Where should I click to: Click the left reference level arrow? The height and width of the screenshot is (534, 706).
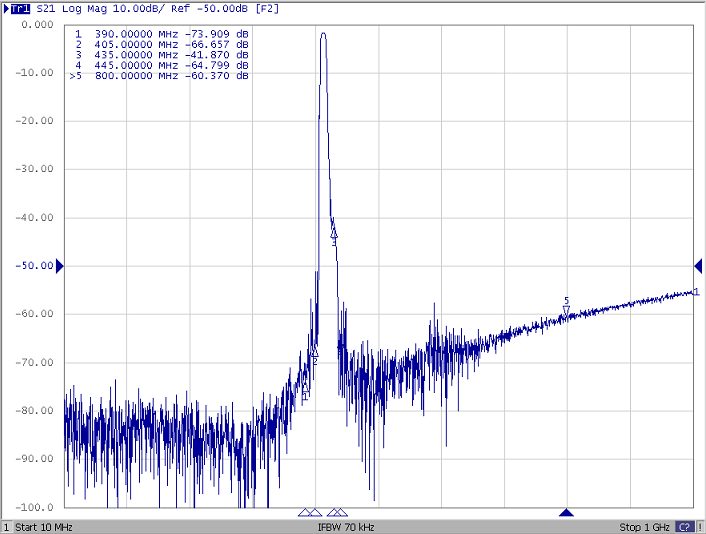pos(59,265)
